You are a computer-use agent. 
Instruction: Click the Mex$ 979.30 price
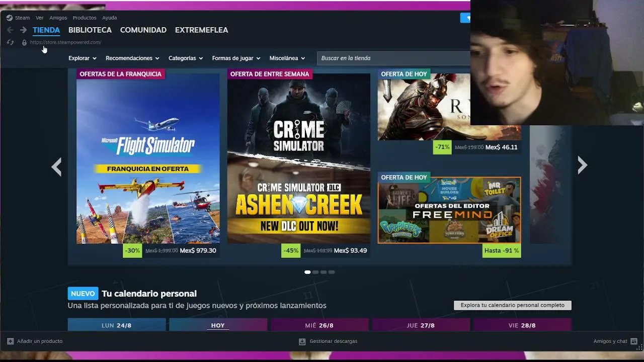(198, 250)
